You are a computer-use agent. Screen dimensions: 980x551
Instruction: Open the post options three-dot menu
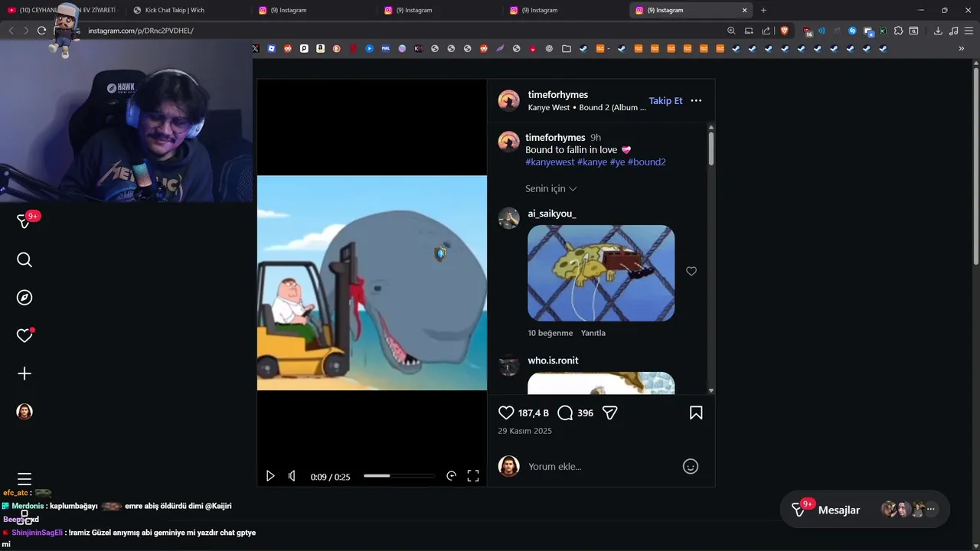point(696,101)
